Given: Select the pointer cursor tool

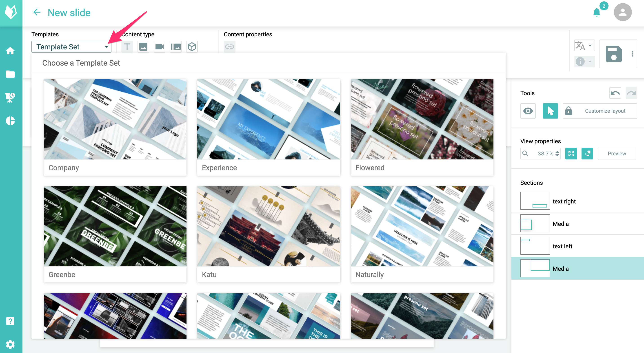Looking at the screenshot, I should pos(550,111).
